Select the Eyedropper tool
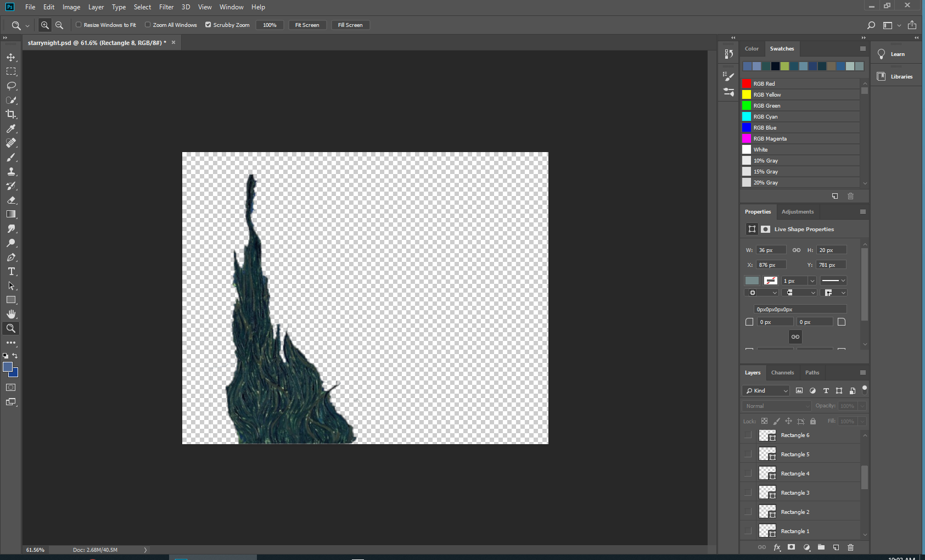 tap(11, 128)
